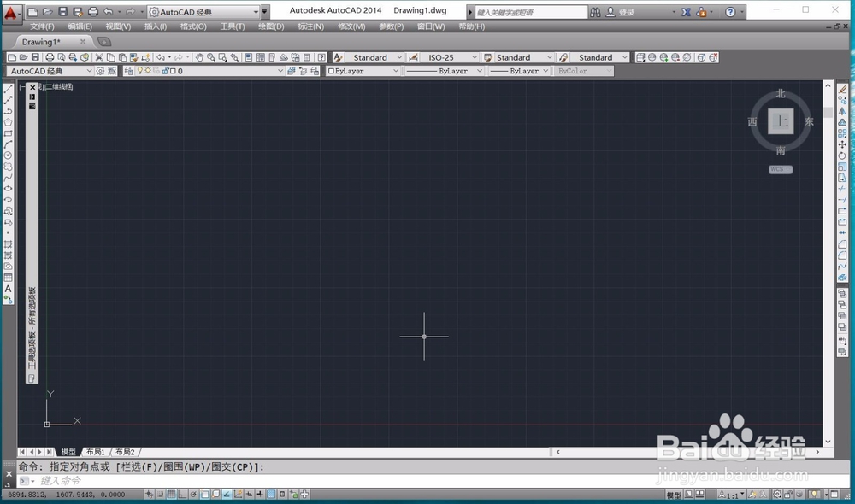Close the tool palettes panel with X
This screenshot has width=855, height=504.
pos(32,87)
